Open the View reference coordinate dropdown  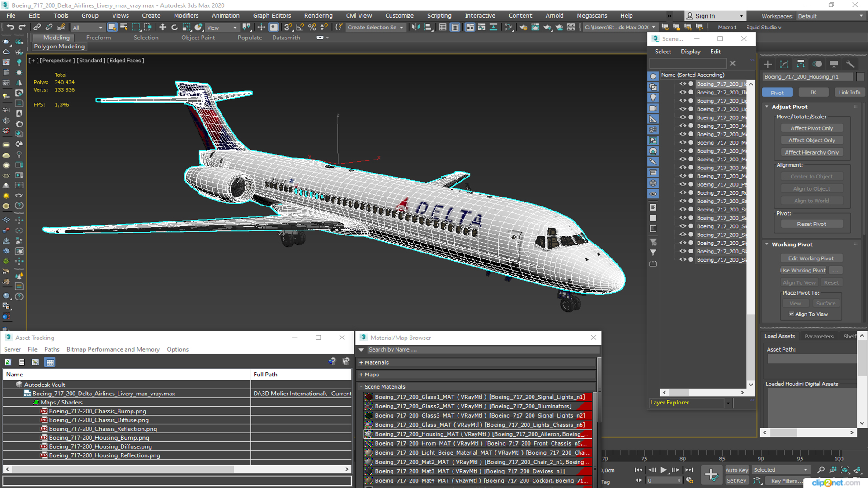222,28
